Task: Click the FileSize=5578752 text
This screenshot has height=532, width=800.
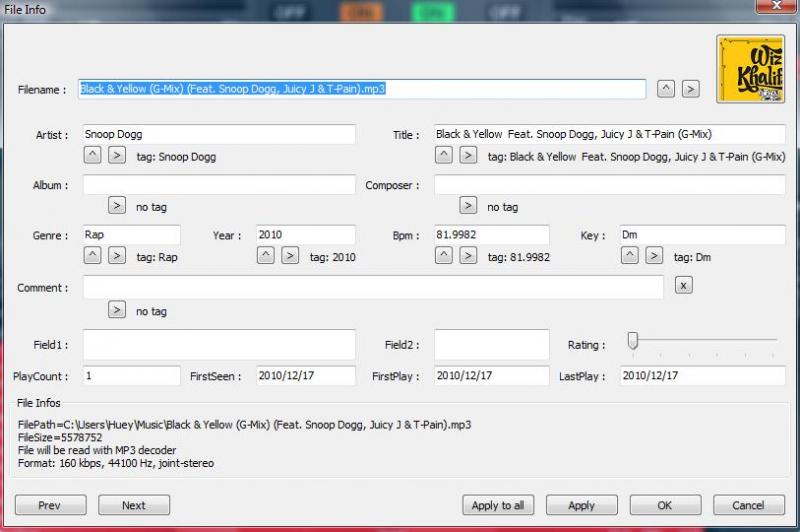Action: pos(60,438)
